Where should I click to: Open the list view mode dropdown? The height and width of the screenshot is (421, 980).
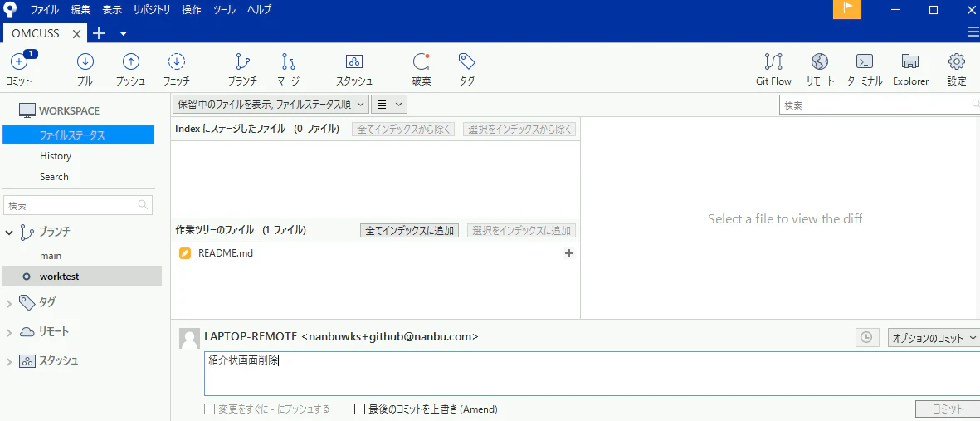(389, 104)
